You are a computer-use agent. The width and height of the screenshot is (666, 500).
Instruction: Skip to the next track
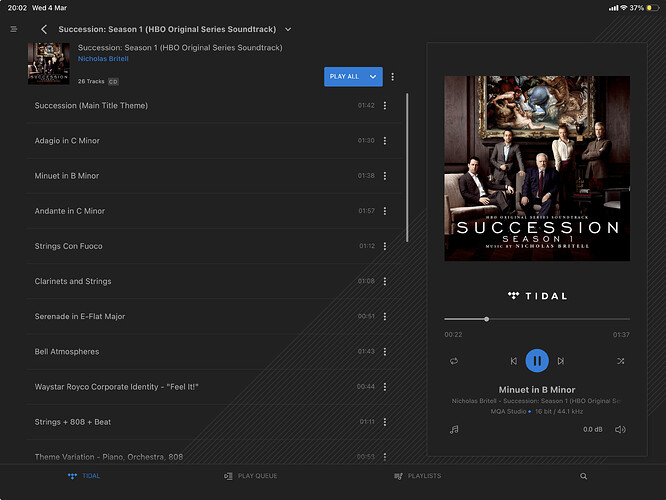coord(561,361)
